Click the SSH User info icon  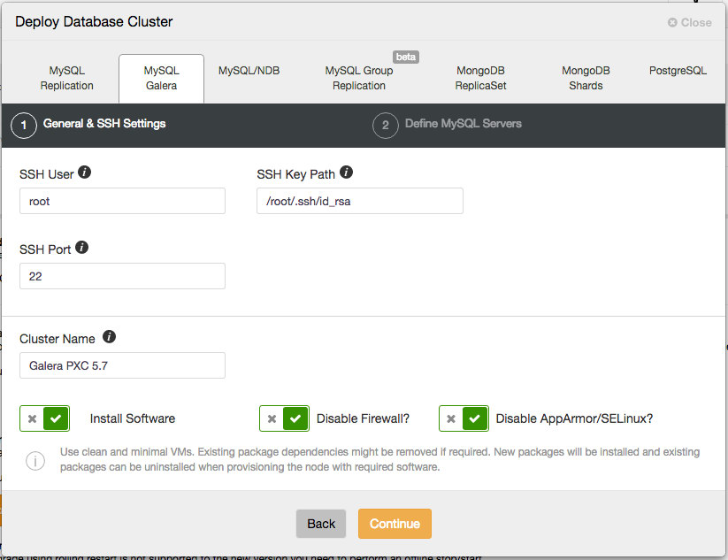pos(84,173)
